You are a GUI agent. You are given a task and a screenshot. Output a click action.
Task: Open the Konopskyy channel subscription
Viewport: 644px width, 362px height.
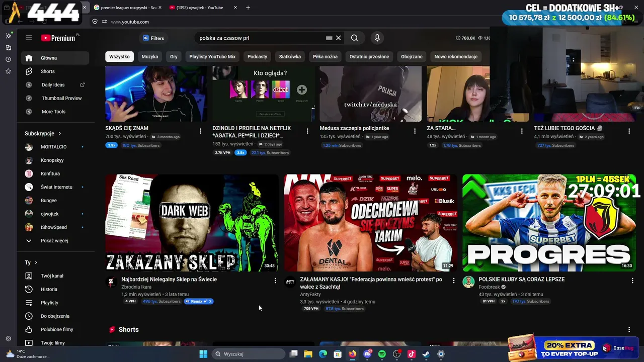tap(55, 160)
